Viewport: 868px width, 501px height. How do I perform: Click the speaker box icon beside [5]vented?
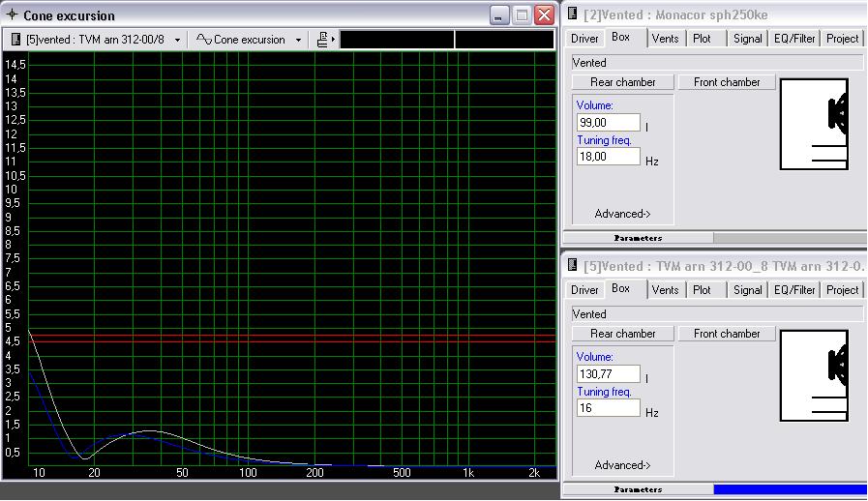16,40
